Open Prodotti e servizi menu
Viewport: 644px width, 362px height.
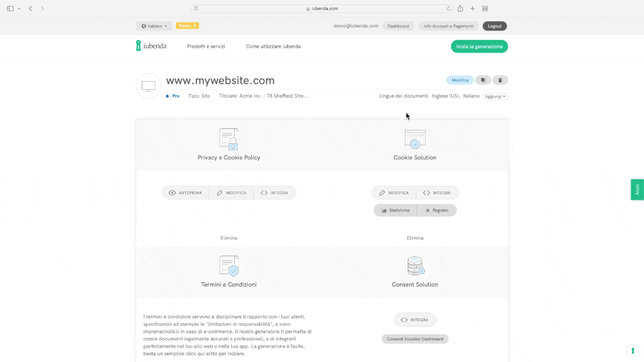[206, 46]
